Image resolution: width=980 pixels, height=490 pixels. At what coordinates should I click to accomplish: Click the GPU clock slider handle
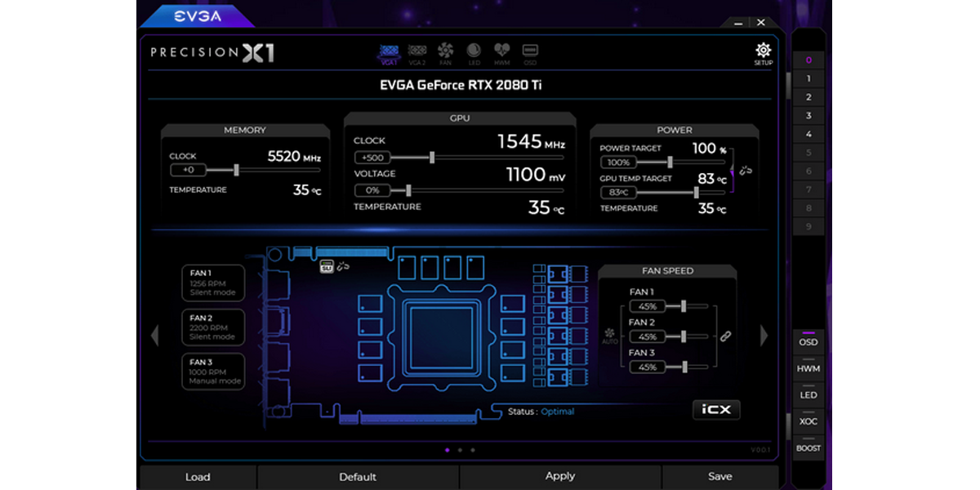(x=432, y=158)
